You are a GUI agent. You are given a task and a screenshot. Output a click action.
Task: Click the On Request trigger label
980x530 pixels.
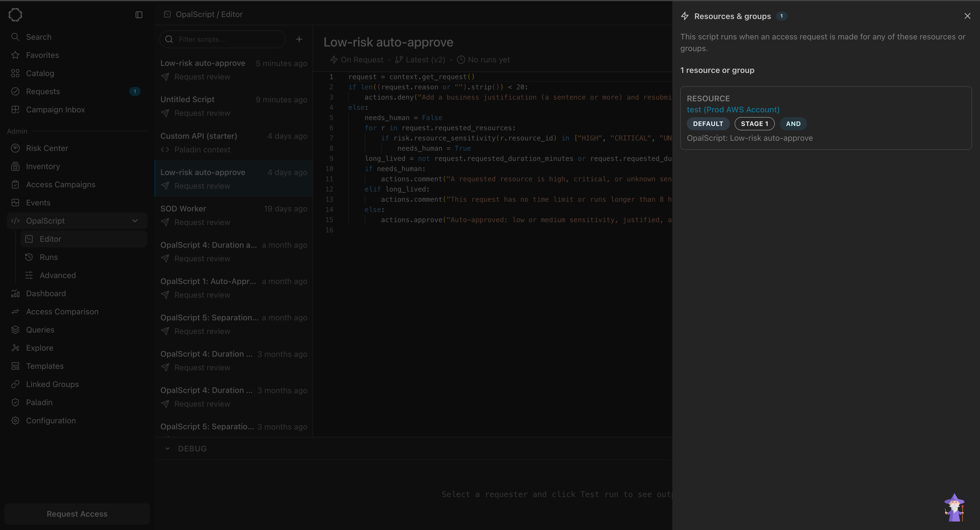357,60
